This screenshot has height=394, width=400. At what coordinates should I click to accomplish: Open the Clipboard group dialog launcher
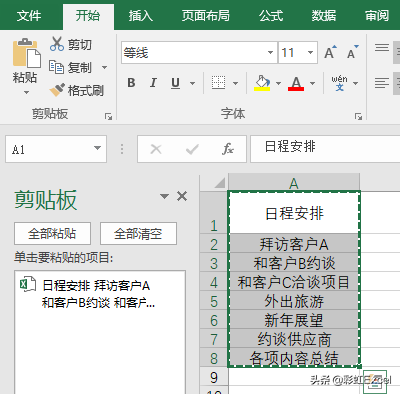108,116
